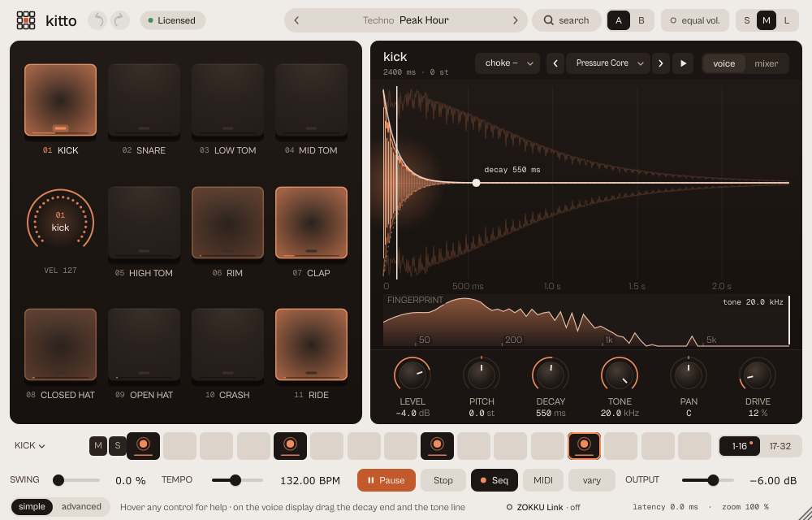
Task: Set interface size to S
Action: (x=747, y=20)
